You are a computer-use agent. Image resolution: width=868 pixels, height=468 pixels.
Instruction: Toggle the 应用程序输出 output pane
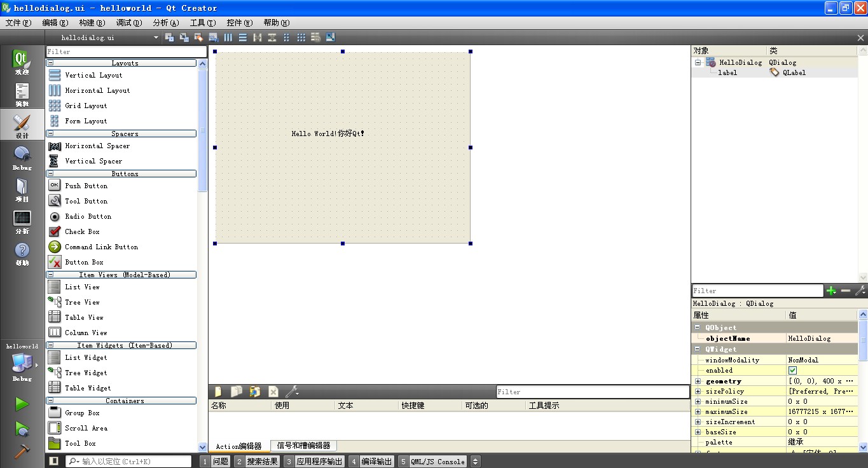[314, 462]
